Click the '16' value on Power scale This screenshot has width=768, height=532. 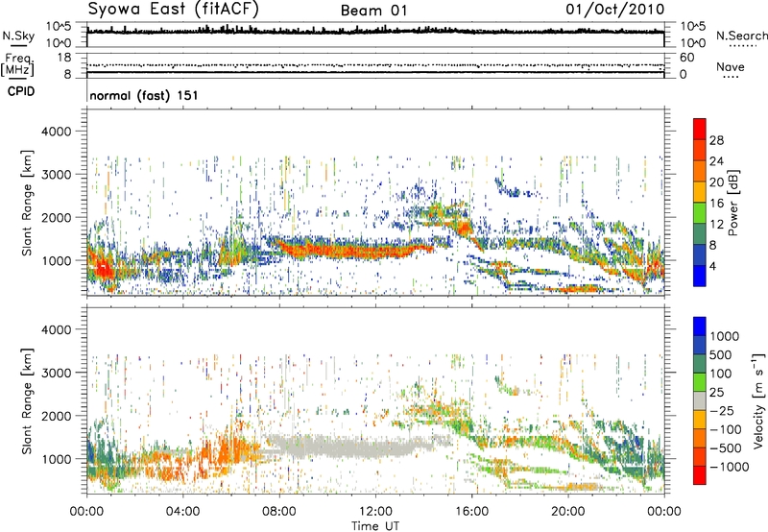716,204
